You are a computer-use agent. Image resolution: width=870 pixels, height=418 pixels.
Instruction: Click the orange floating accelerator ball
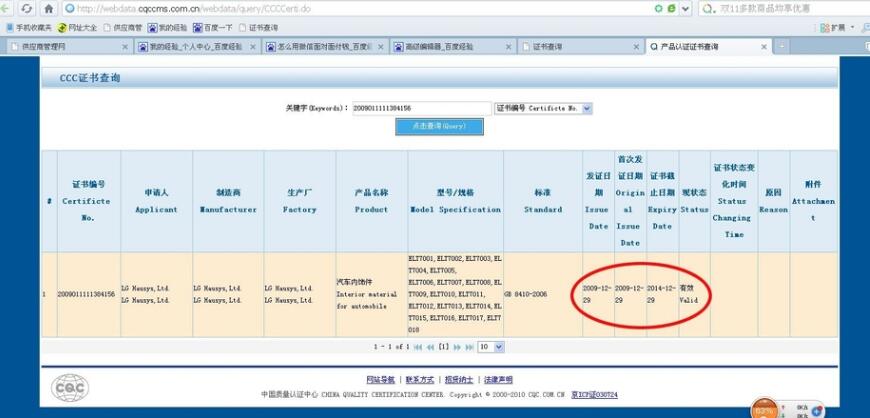pyautogui.click(x=765, y=410)
